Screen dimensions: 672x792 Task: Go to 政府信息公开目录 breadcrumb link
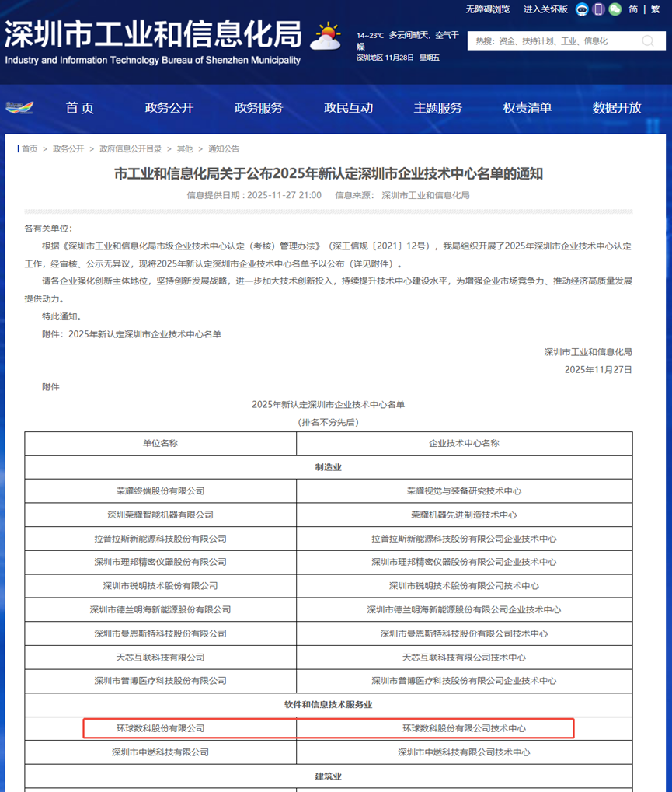click(131, 149)
